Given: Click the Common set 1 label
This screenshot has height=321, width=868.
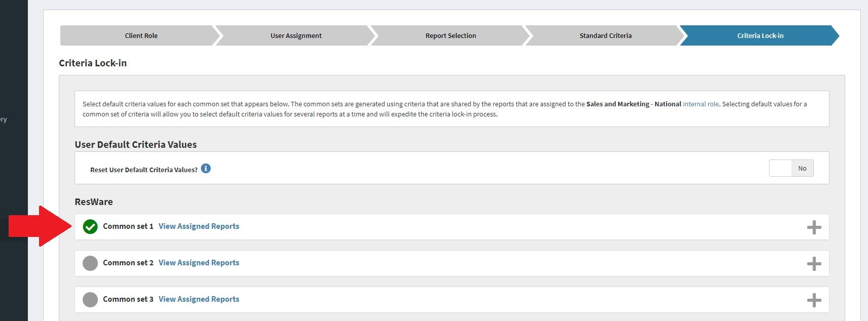Looking at the screenshot, I should [128, 226].
